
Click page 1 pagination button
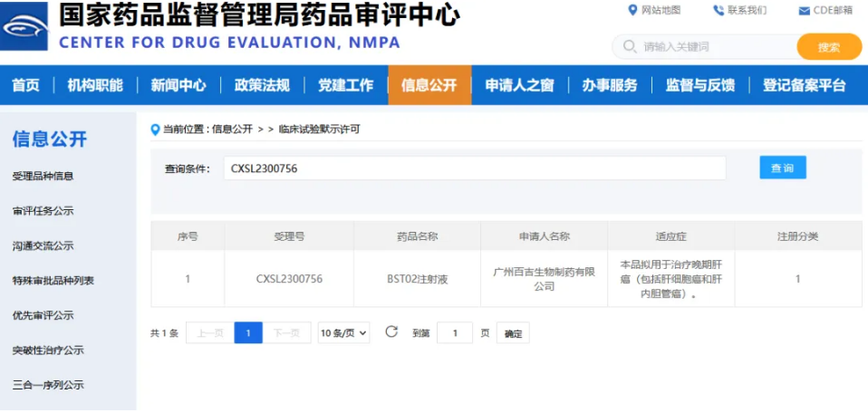tap(248, 332)
